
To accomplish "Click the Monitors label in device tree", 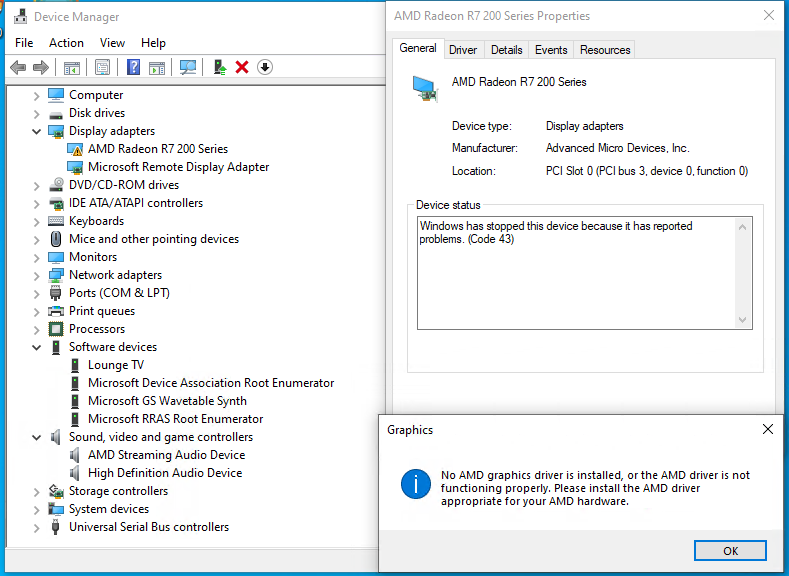I will coord(93,257).
